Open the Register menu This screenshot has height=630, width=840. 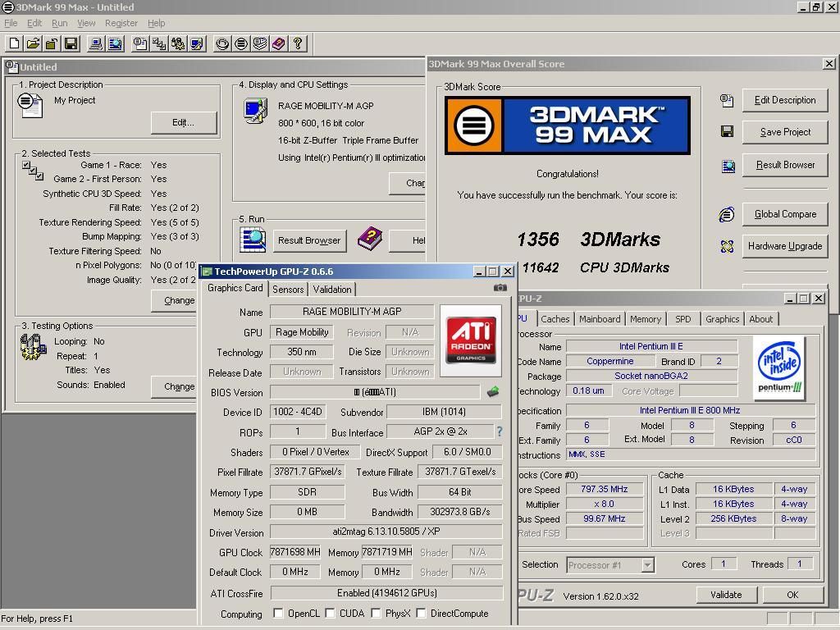click(121, 23)
